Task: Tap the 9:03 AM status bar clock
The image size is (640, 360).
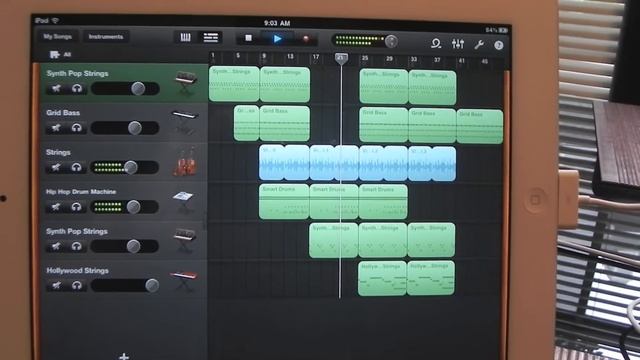Action: (x=277, y=23)
